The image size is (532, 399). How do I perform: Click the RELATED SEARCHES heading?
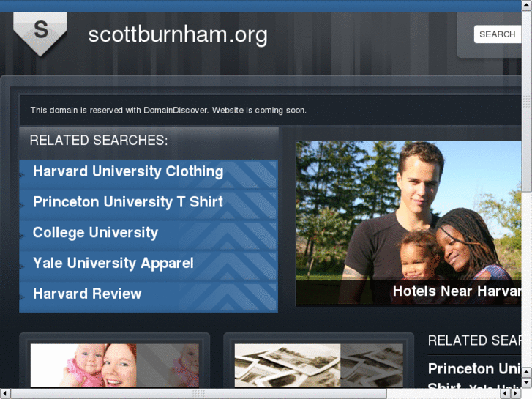point(99,141)
